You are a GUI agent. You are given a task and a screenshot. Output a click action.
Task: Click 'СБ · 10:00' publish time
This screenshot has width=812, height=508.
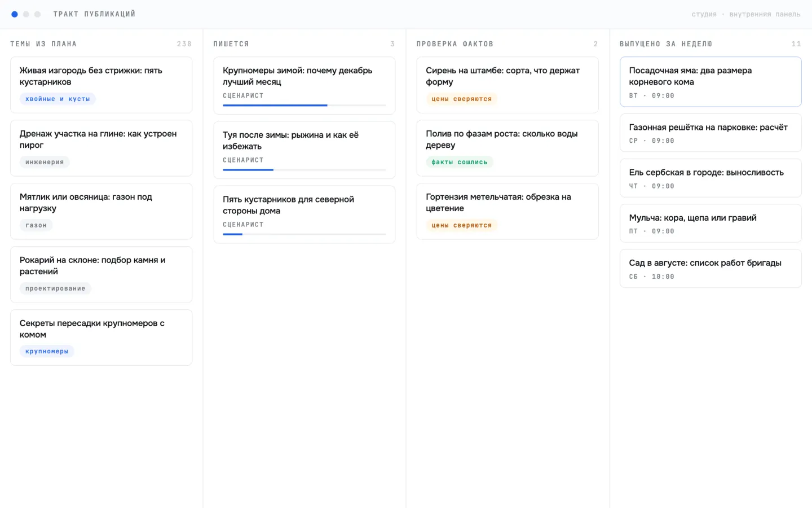click(x=651, y=277)
